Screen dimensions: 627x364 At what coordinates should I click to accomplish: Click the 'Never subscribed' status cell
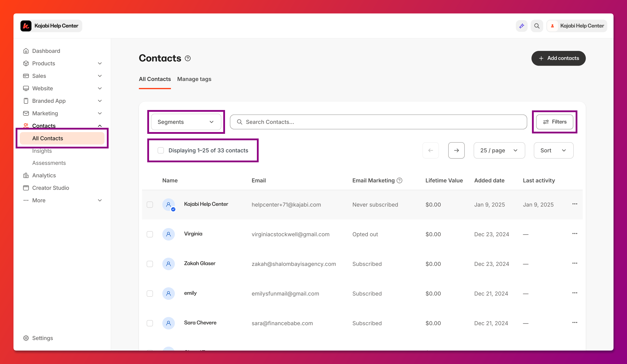pos(375,204)
